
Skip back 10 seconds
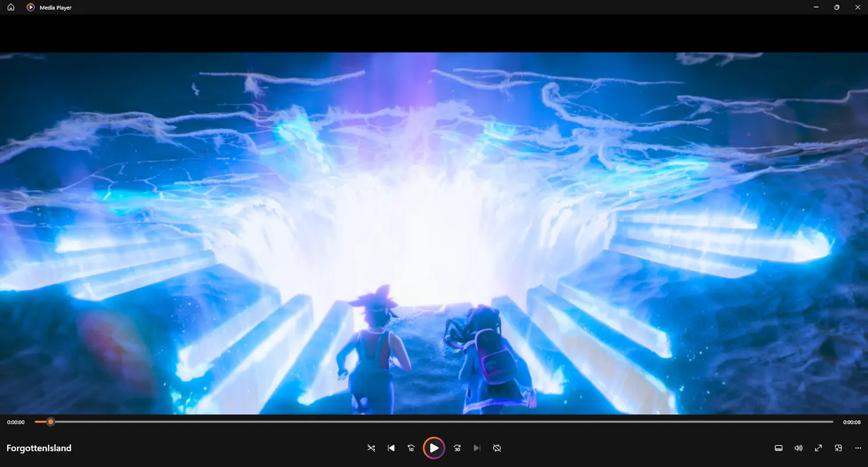pos(411,448)
